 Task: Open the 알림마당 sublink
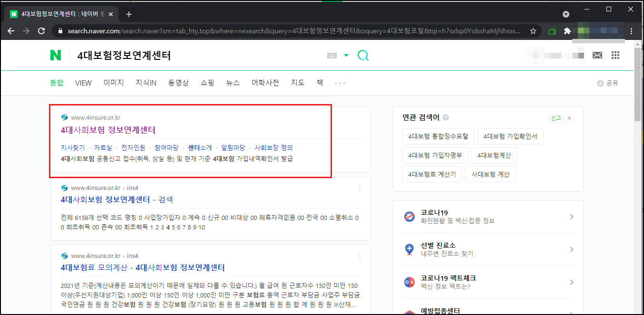(x=233, y=147)
